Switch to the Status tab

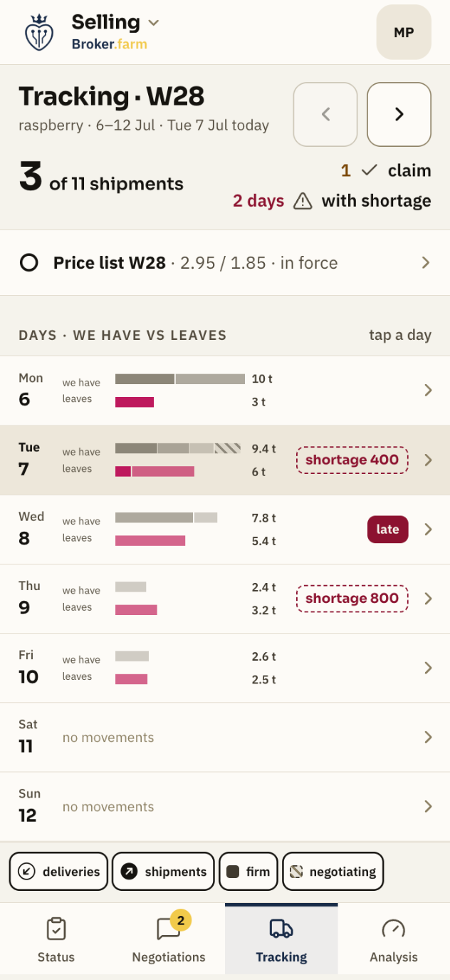(x=56, y=939)
